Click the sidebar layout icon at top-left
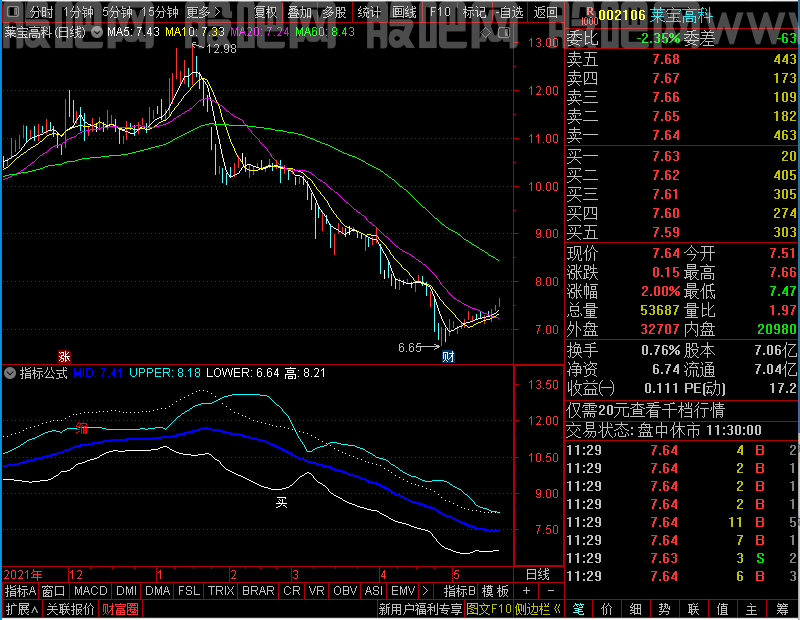The image size is (800, 620). coord(13,11)
